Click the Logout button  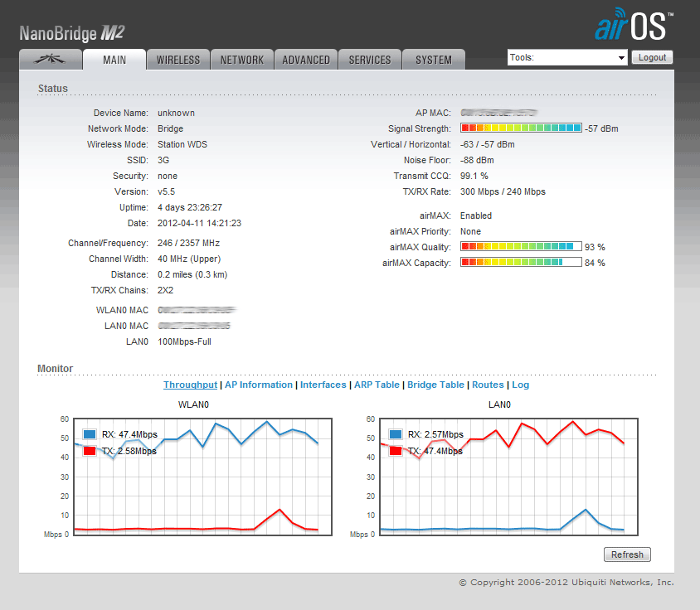(652, 57)
